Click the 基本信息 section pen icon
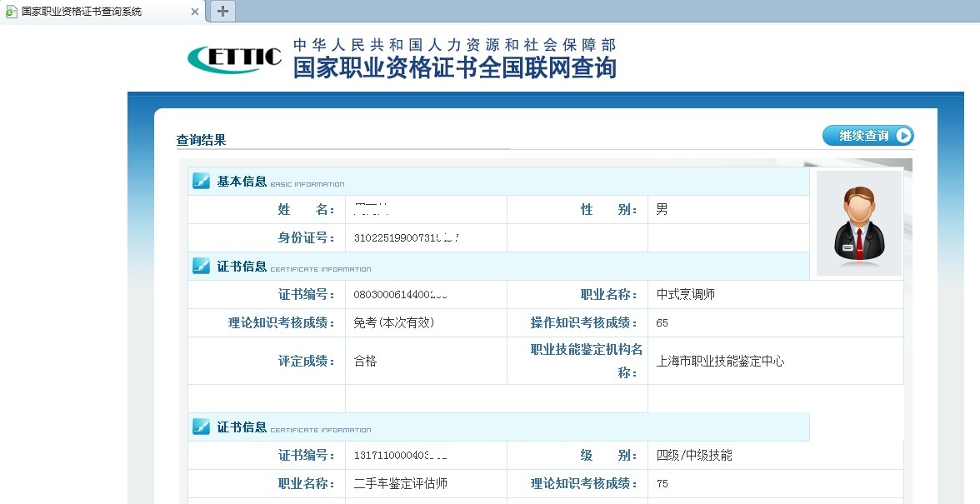 tap(201, 181)
